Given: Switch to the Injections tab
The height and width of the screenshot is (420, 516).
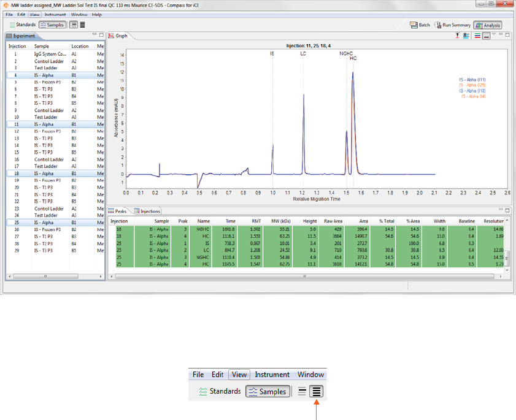Looking at the screenshot, I should 147,211.
